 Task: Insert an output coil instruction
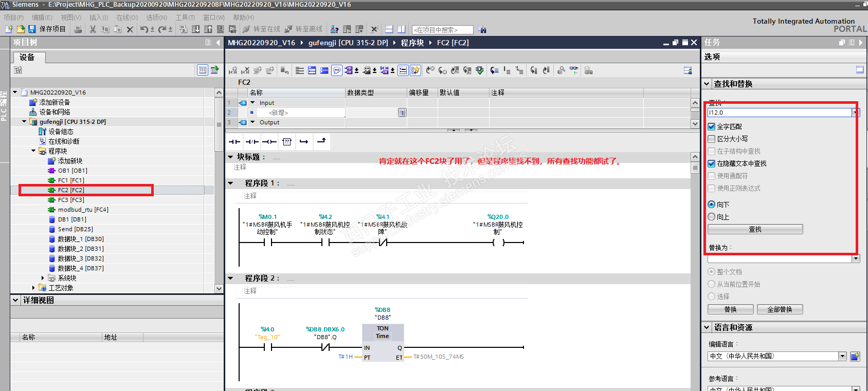[x=269, y=142]
